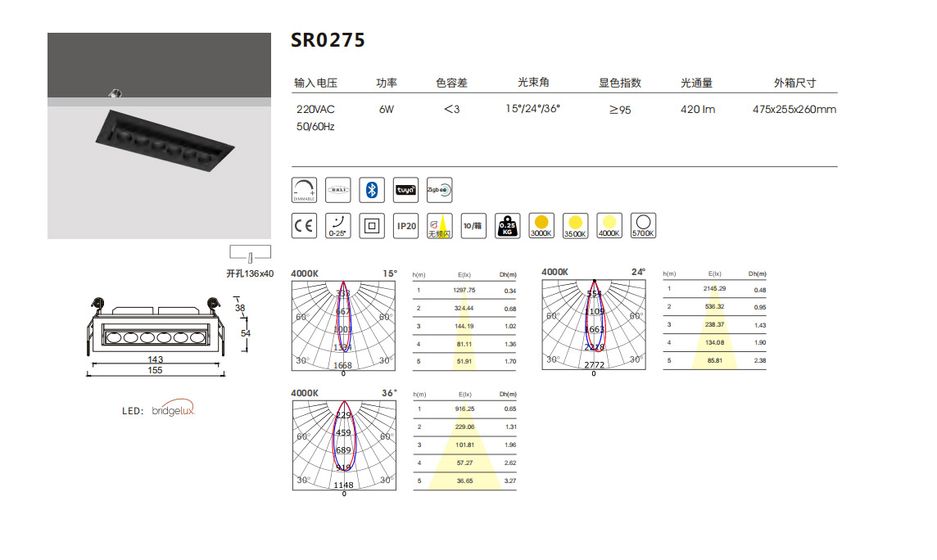This screenshot has height=560, width=937.
Task: Select the 2.38 beam diameter cell
Action: pyautogui.click(x=760, y=360)
